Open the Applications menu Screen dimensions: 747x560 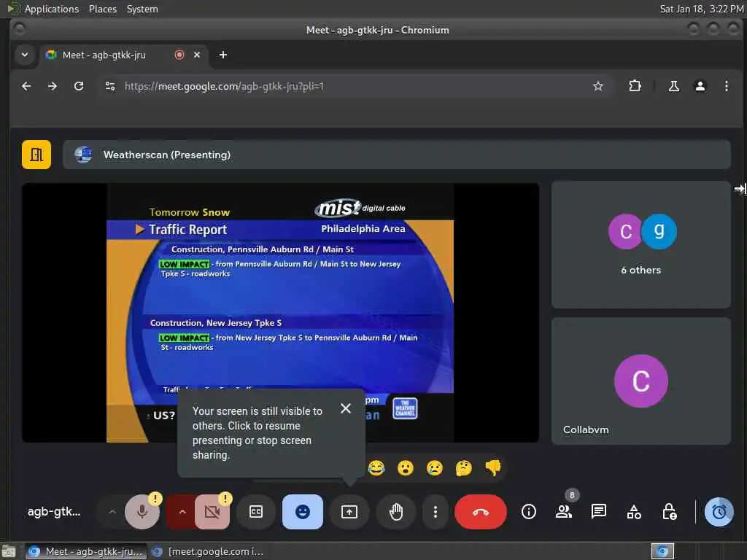pyautogui.click(x=52, y=9)
